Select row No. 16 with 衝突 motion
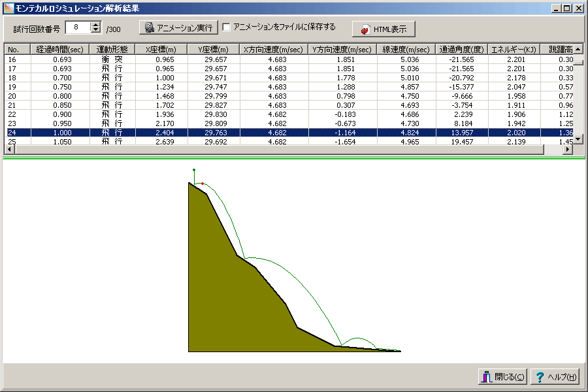 pos(289,59)
